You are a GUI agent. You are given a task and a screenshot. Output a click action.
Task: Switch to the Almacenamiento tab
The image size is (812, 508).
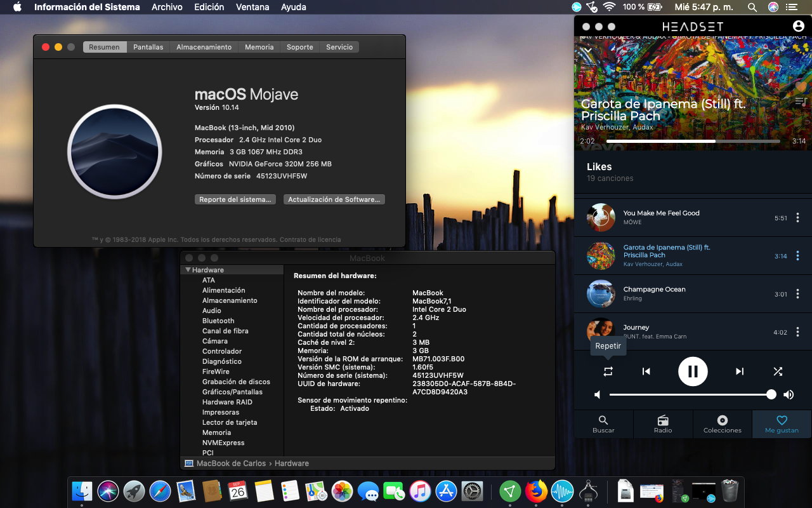[204, 47]
